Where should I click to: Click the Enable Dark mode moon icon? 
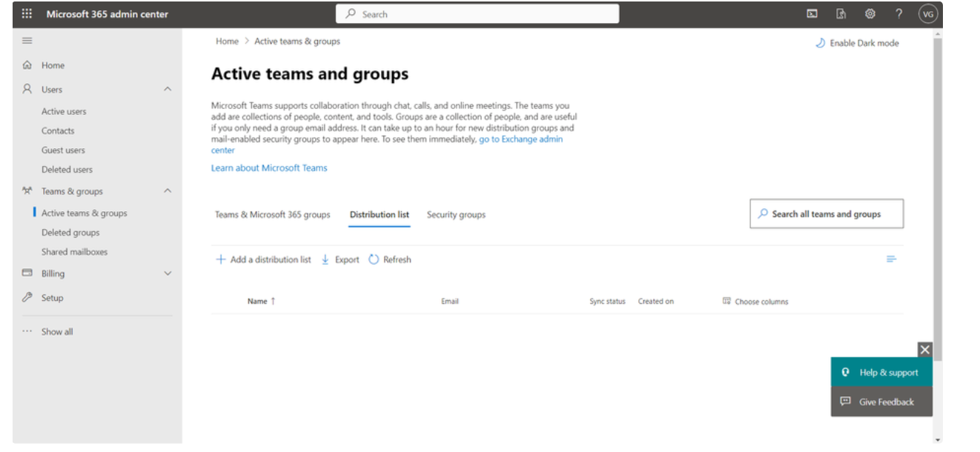pos(821,43)
